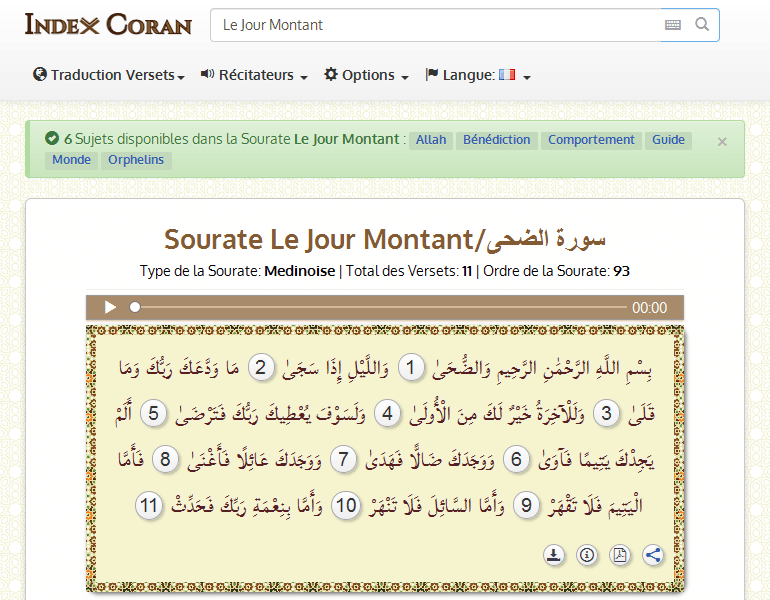Open the Récitateurs dropdown menu

pyautogui.click(x=254, y=75)
